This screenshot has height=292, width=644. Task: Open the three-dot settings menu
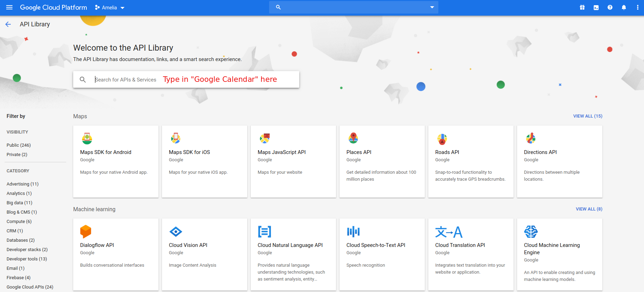pos(637,7)
